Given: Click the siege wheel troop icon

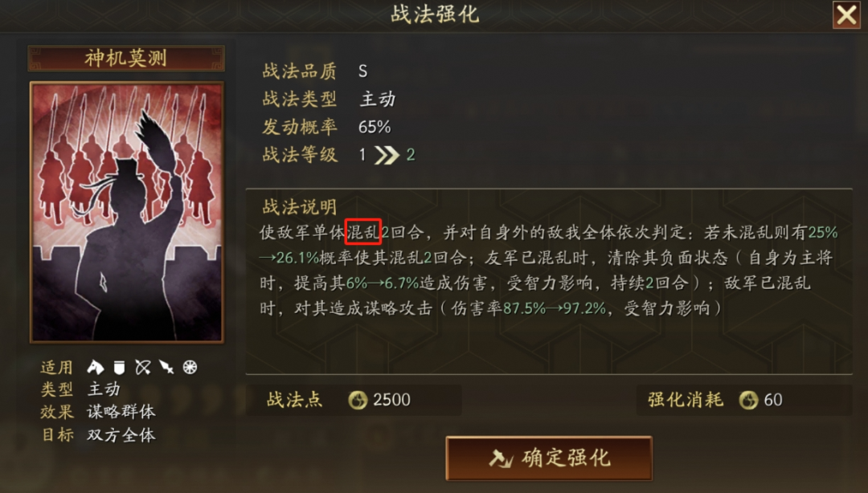Looking at the screenshot, I should click(190, 367).
